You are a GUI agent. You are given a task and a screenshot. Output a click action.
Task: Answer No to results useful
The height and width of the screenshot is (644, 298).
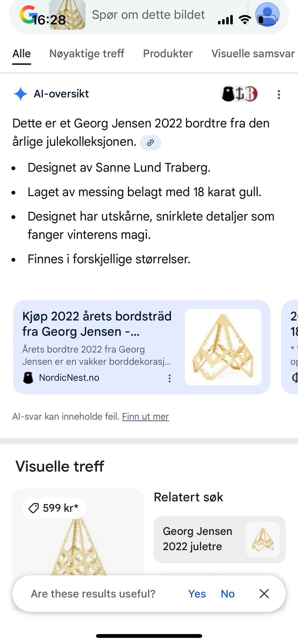pos(228,594)
